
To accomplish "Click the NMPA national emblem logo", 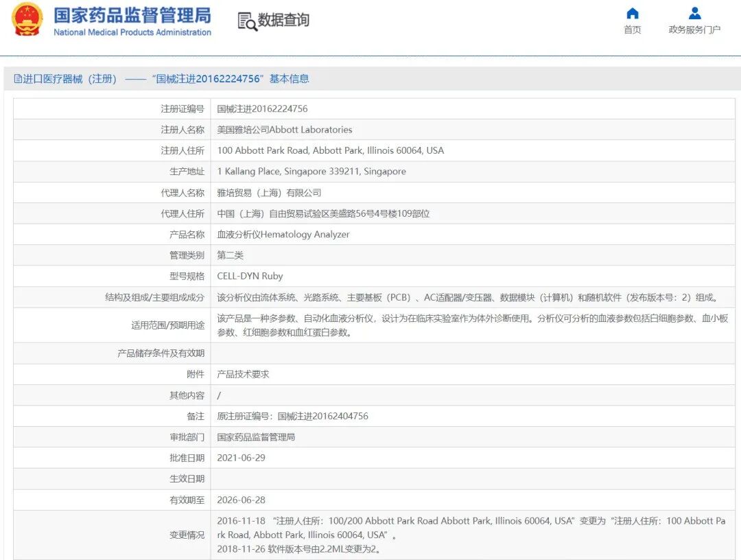I will pyautogui.click(x=27, y=21).
